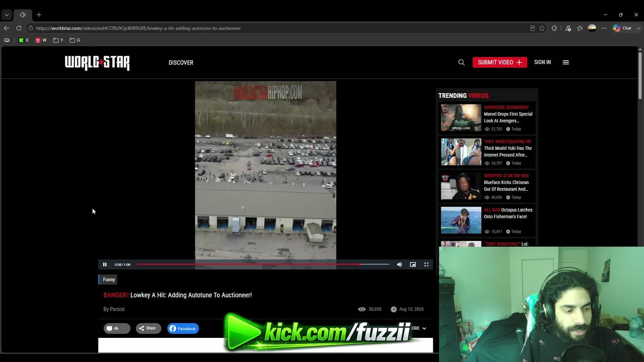Image resolution: width=644 pixels, height=362 pixels.
Task: Open the tab search dropdown arrow
Action: point(7,15)
